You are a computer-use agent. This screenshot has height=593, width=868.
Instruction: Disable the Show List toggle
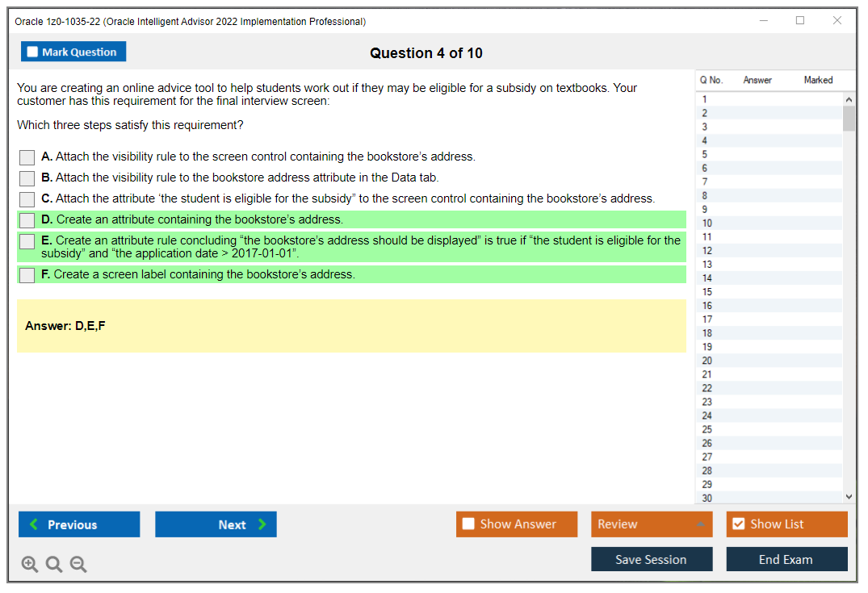click(x=738, y=524)
